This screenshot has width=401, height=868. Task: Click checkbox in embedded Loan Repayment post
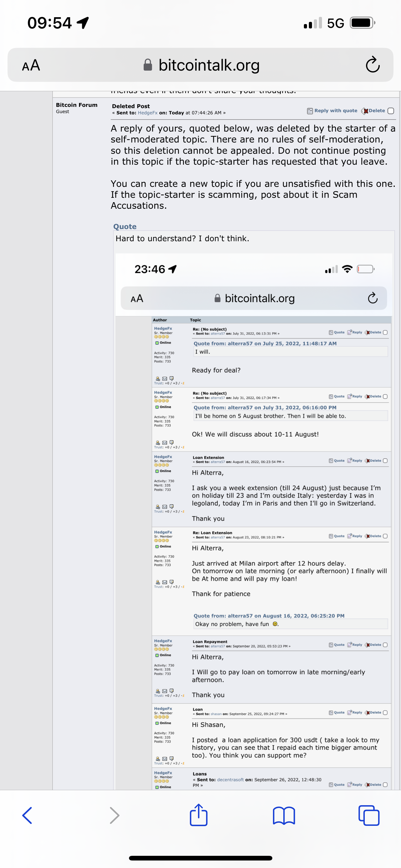coord(385,645)
